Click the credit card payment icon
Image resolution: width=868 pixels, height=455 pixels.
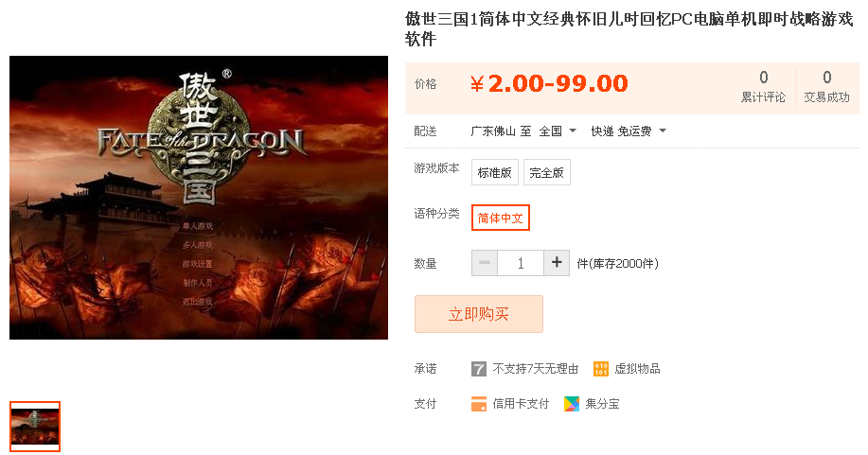coord(479,404)
